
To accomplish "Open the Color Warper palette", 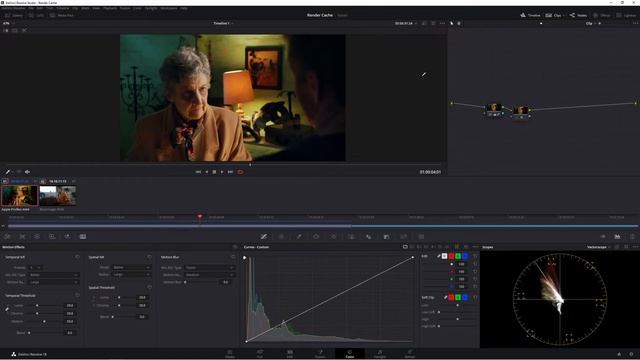I will pos(281,236).
